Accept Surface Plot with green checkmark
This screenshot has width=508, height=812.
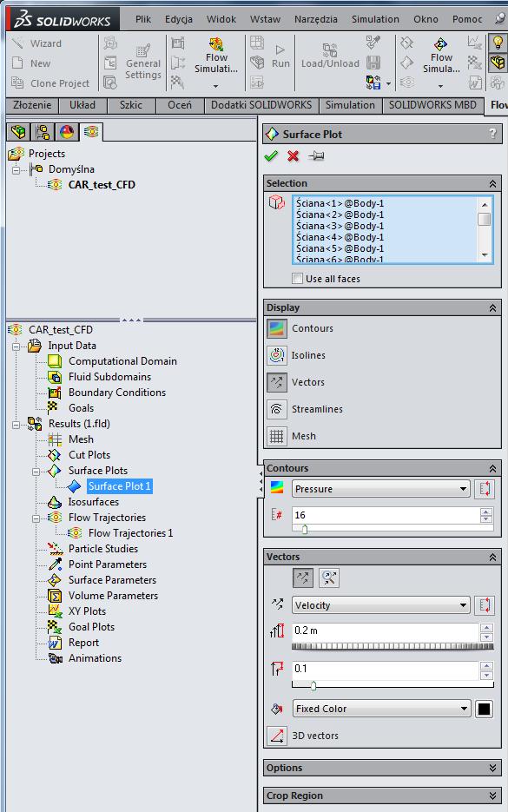[271, 155]
